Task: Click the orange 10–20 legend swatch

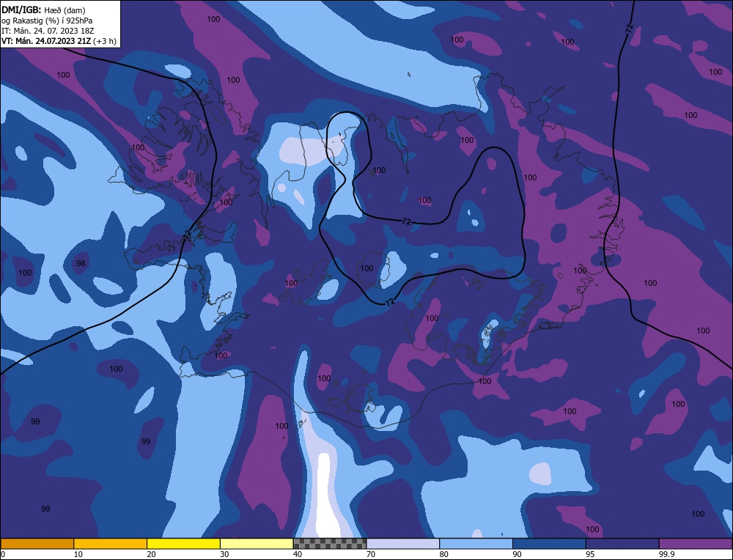Action: (x=111, y=543)
